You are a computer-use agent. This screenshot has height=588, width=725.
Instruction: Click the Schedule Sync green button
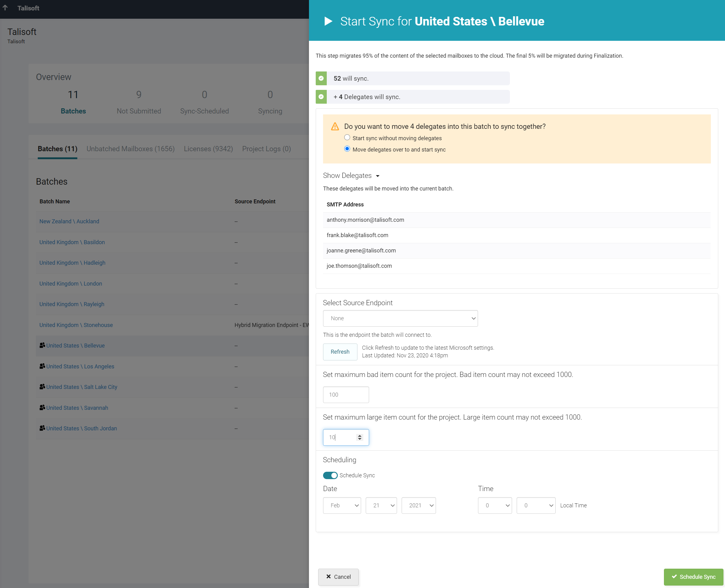(x=693, y=576)
